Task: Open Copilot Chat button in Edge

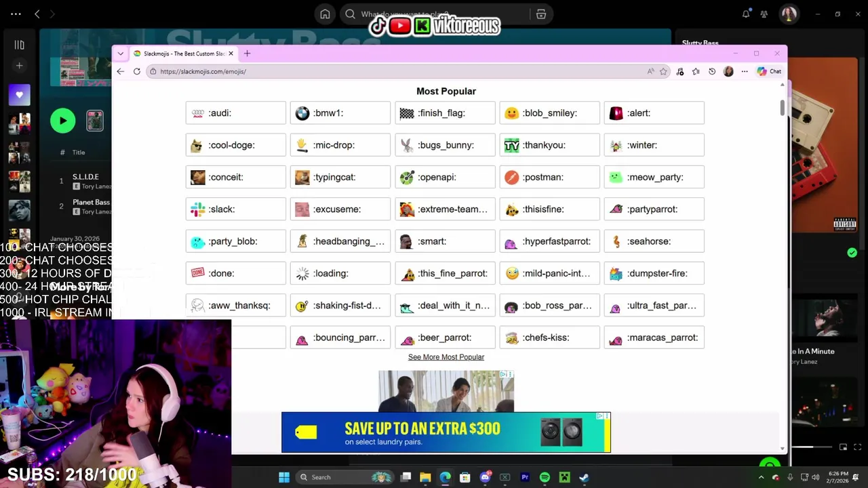Action: pyautogui.click(x=769, y=71)
